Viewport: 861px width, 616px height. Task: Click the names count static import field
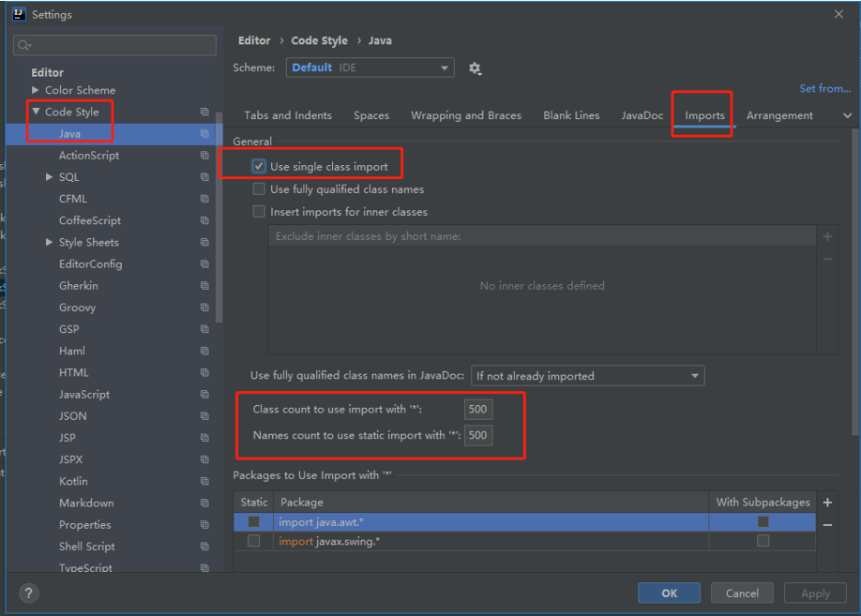coord(478,435)
